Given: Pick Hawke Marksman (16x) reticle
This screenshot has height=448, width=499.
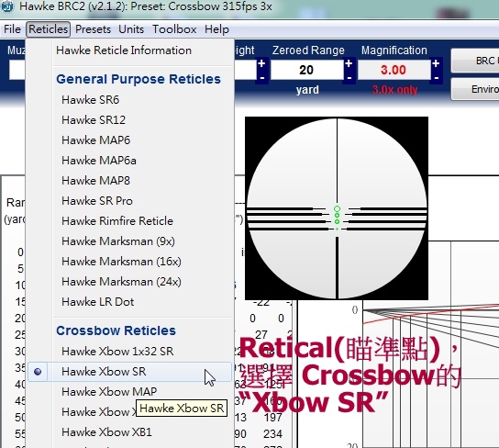Looking at the screenshot, I should coord(121,262).
